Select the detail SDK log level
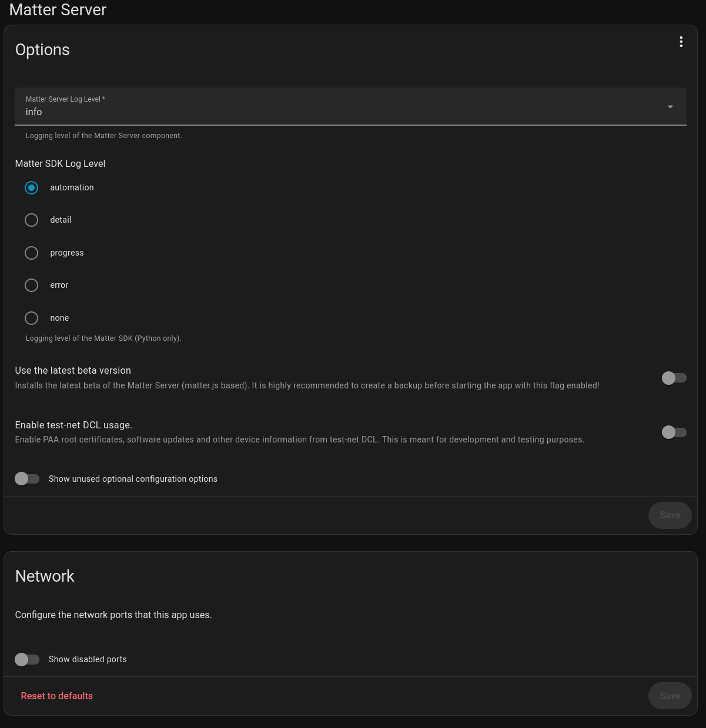 (x=32, y=220)
